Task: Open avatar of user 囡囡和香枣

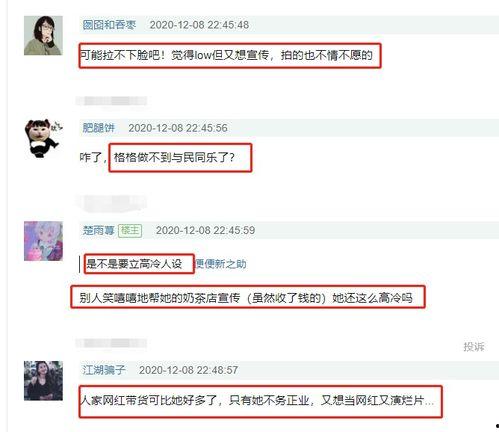Action: click(43, 35)
